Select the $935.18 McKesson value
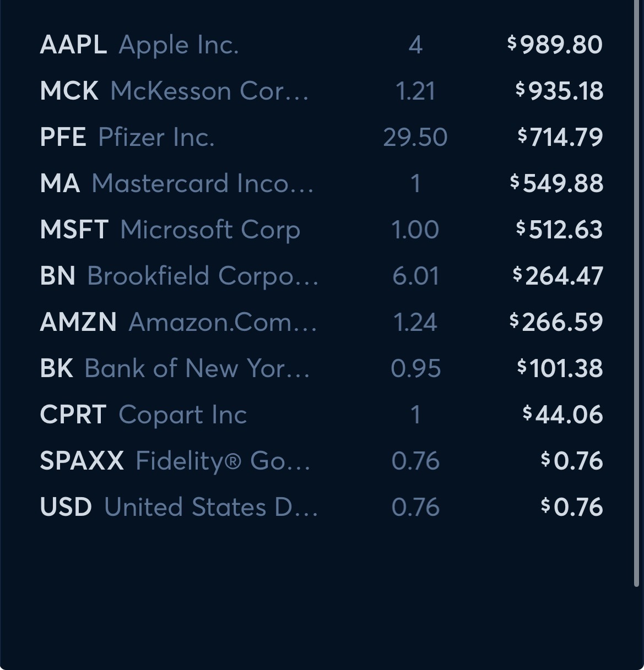This screenshot has height=670, width=644. click(559, 91)
